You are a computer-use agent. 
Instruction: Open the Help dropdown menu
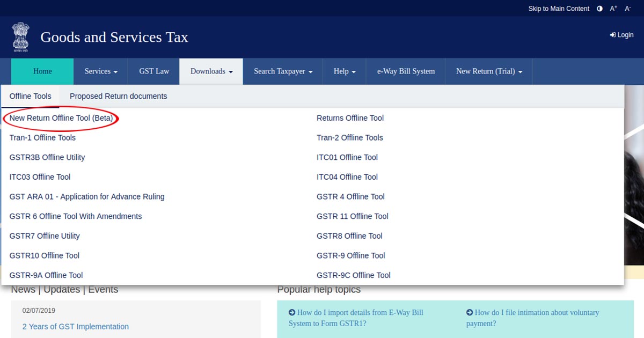click(x=345, y=71)
